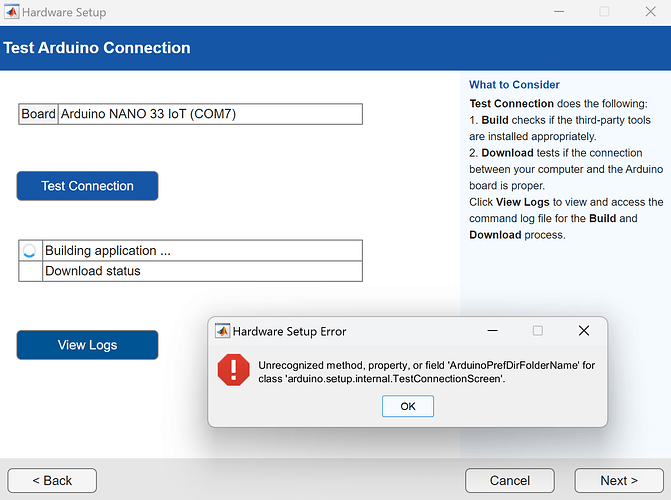Click the Download status row
This screenshot has width=671, height=500.
[x=202, y=271]
